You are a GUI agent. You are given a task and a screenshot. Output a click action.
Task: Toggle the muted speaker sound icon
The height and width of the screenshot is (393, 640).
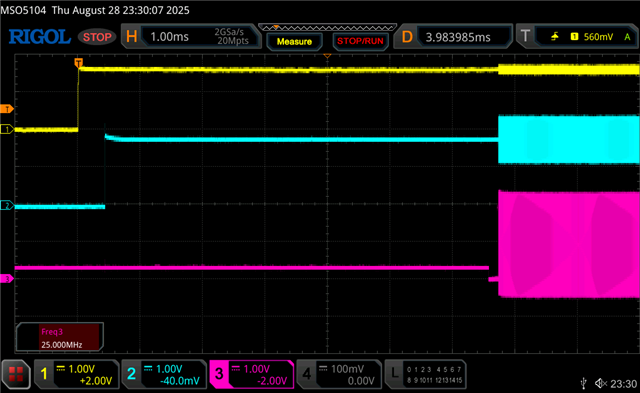point(601,383)
